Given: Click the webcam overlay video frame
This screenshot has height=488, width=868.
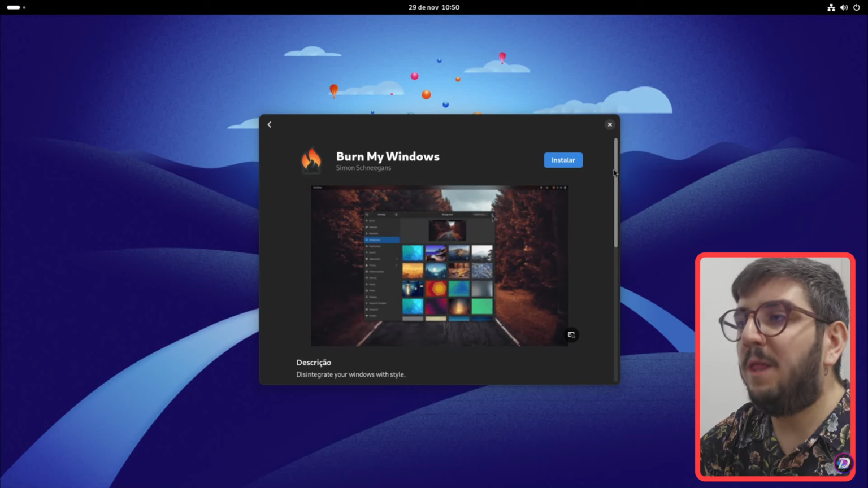Looking at the screenshot, I should coord(775,365).
